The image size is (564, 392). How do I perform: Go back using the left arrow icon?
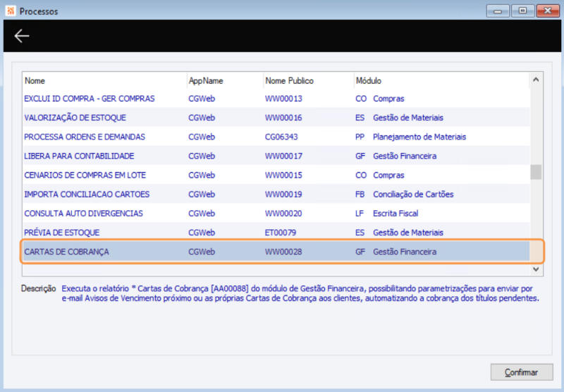coord(22,36)
